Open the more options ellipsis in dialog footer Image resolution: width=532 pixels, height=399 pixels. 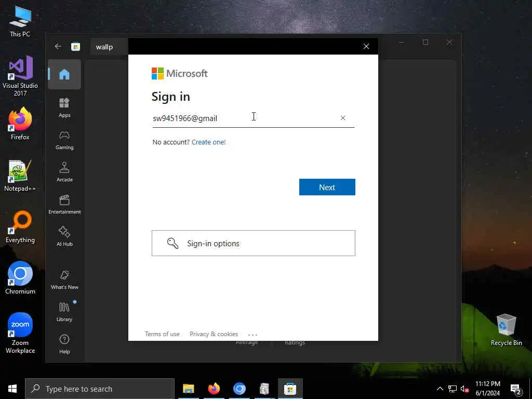point(253,335)
